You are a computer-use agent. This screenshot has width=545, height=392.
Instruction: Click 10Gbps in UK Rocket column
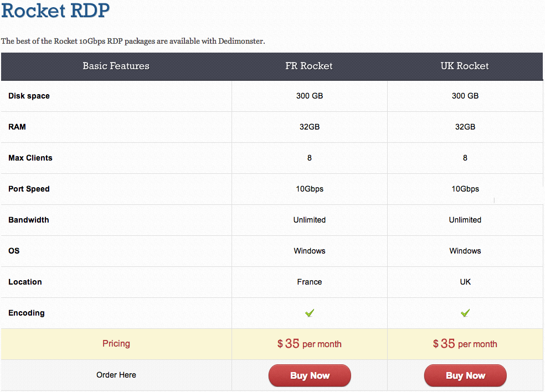click(x=465, y=189)
